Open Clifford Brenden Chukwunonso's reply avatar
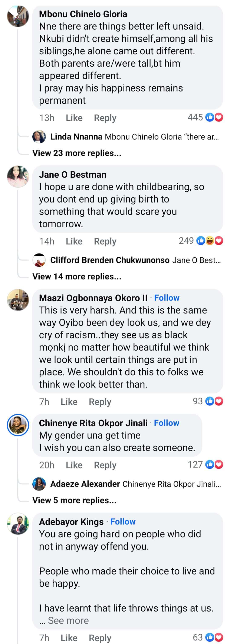 [x=39, y=260]
